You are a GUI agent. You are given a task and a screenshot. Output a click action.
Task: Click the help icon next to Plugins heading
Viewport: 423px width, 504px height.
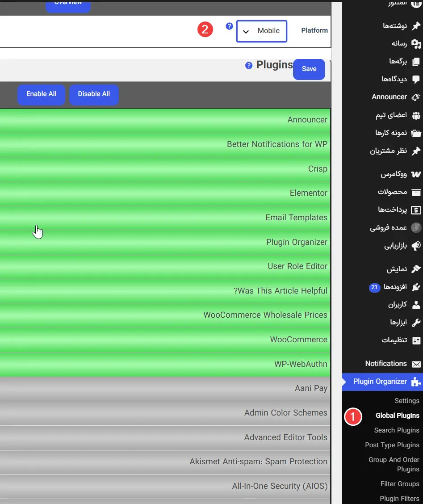[248, 66]
